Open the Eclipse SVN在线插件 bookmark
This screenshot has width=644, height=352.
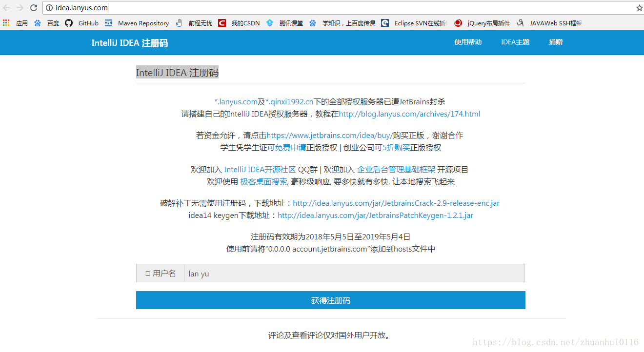pyautogui.click(x=414, y=23)
